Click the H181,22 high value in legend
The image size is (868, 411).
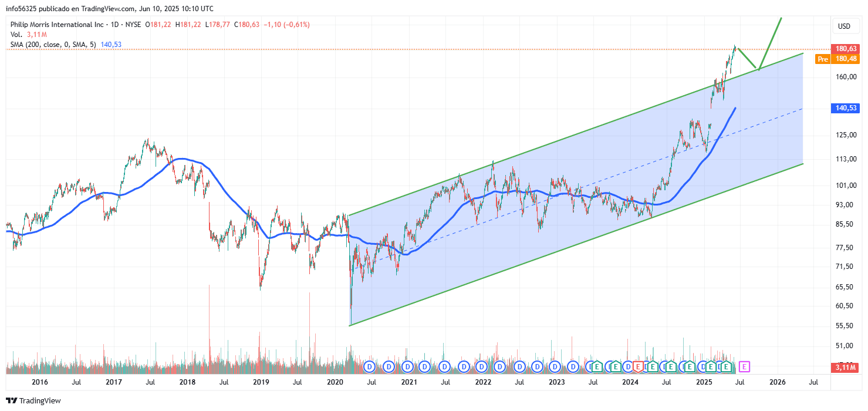click(188, 25)
